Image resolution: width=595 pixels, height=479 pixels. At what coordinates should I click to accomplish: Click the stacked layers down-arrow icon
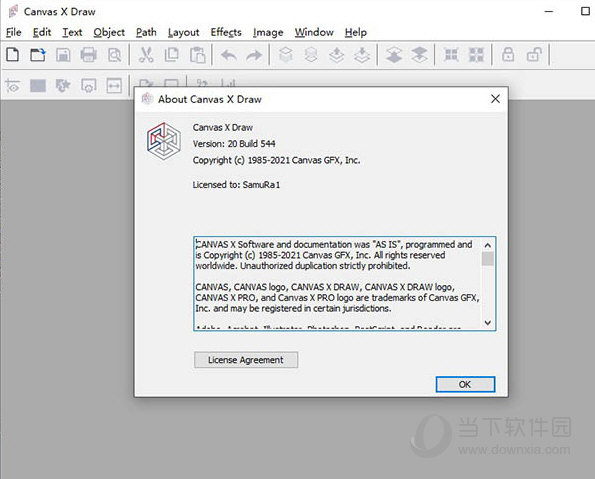click(419, 55)
